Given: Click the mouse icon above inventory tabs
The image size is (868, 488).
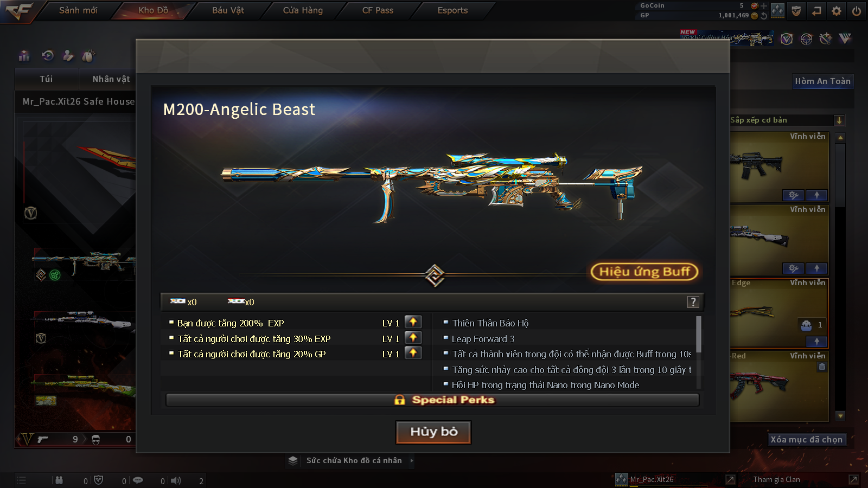Looking at the screenshot, I should coord(88,55).
